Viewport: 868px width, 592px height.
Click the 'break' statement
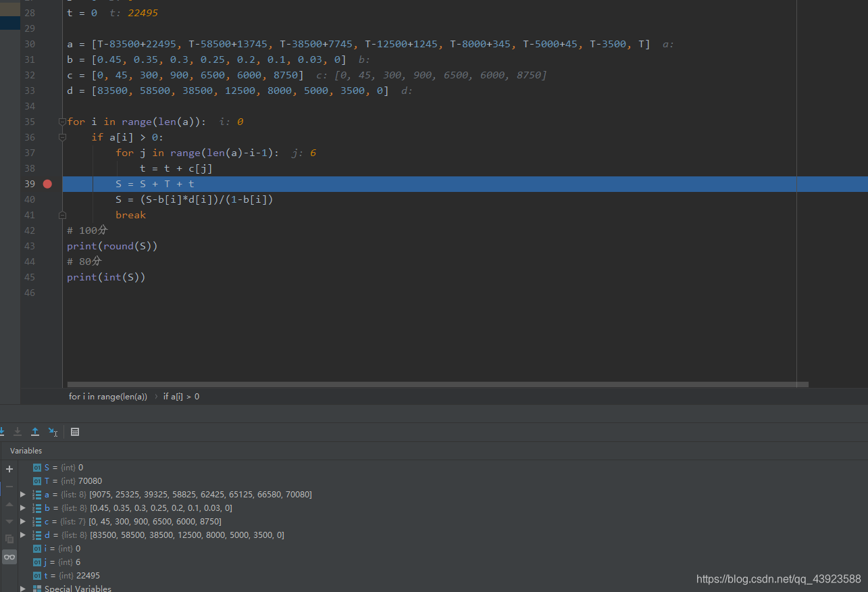130,215
